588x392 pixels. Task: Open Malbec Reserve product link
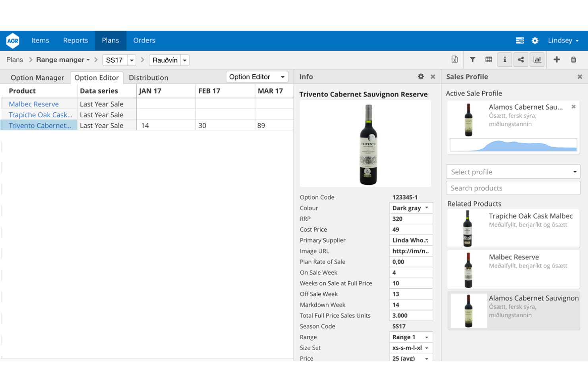point(34,104)
